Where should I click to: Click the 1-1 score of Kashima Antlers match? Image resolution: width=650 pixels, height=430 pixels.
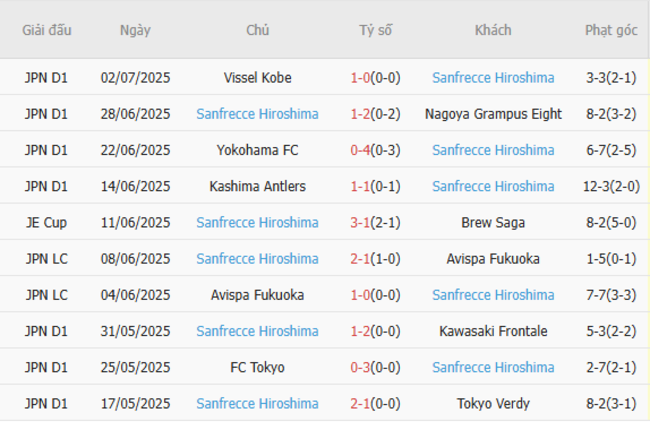click(361, 186)
